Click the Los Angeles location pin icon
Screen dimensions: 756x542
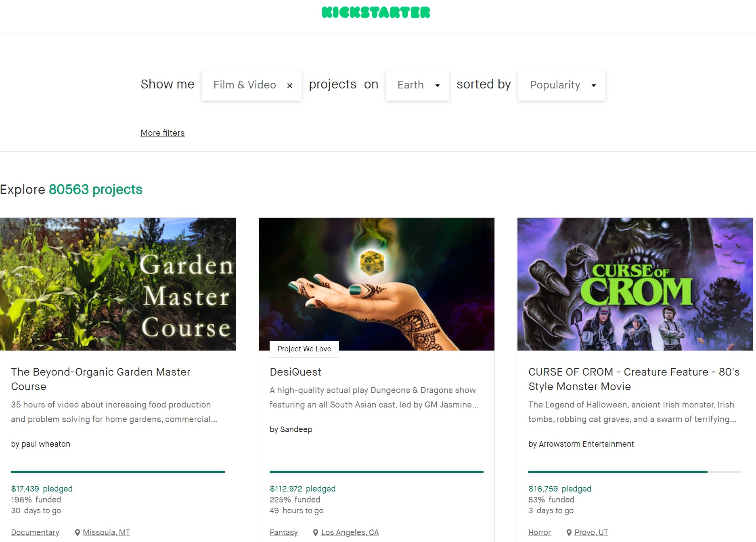(316, 533)
